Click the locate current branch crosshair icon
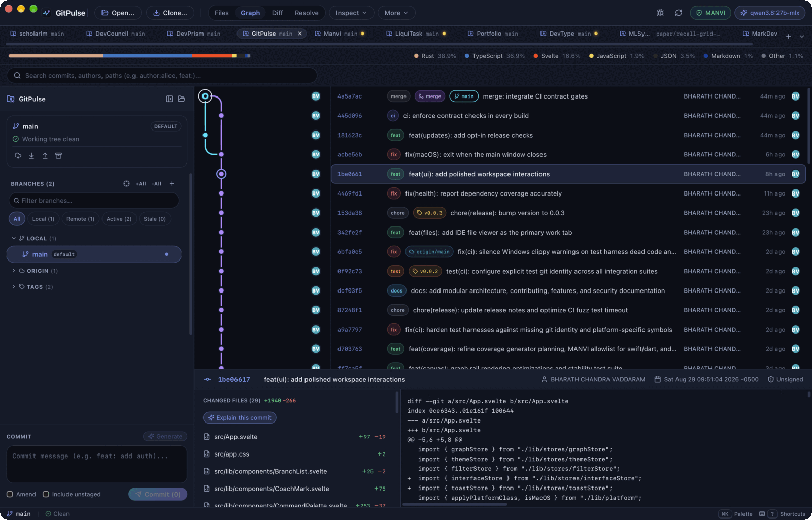The width and height of the screenshot is (812, 520). pos(126,184)
